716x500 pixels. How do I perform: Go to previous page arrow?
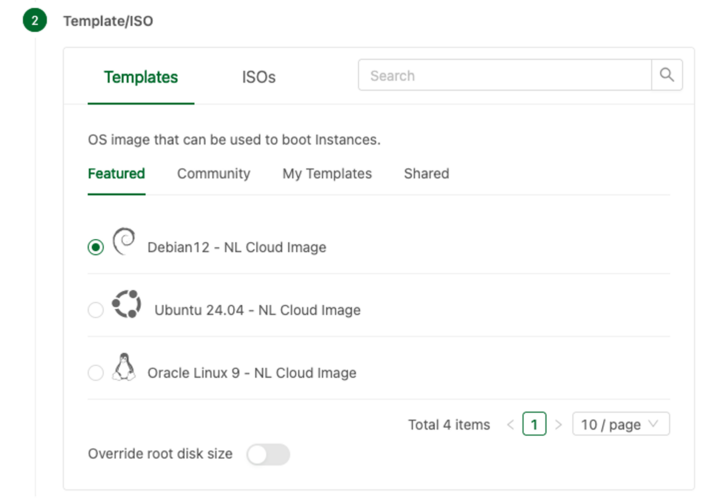(x=511, y=425)
